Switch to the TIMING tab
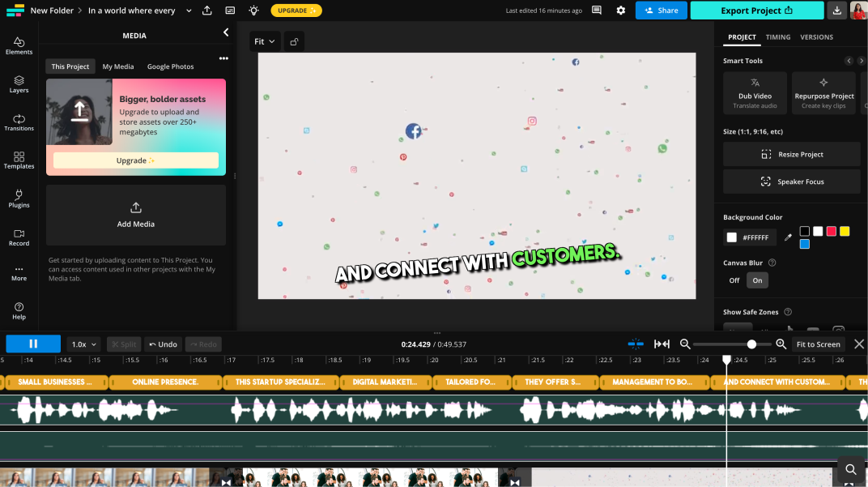The height and width of the screenshot is (487, 868). pyautogui.click(x=778, y=37)
